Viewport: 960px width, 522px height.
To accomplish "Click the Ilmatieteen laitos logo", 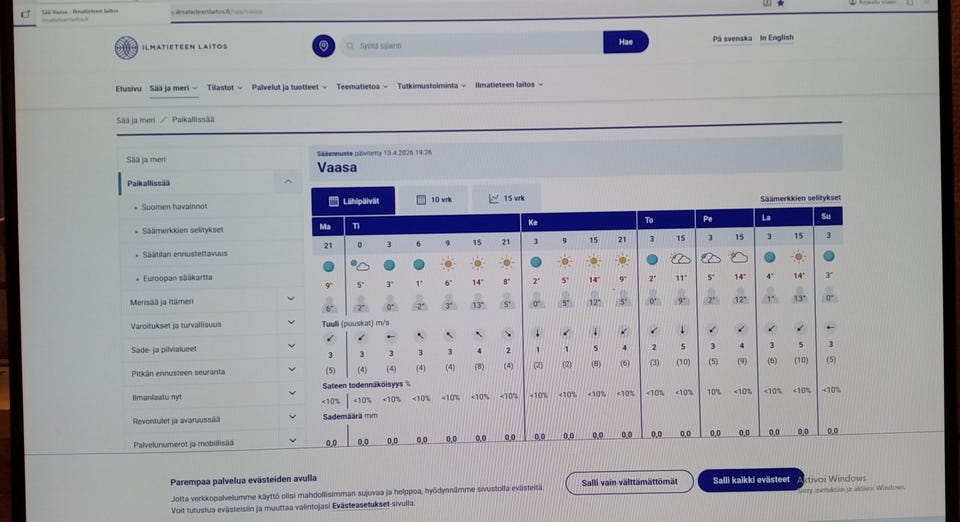I will (171, 47).
